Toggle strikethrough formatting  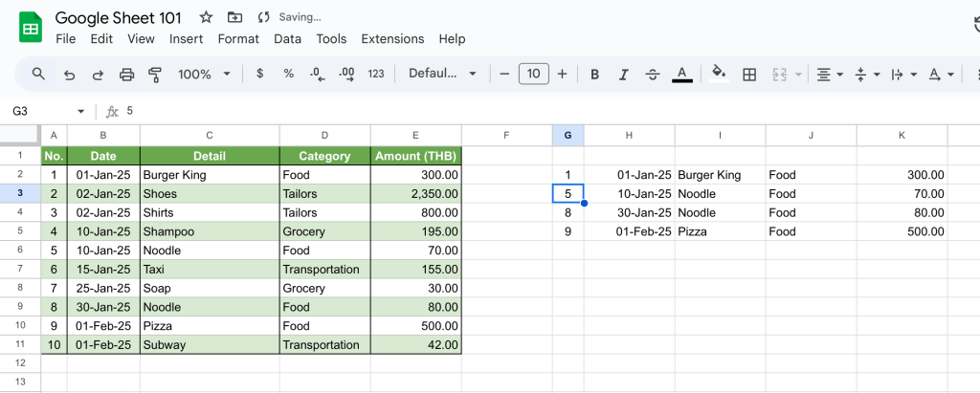653,74
